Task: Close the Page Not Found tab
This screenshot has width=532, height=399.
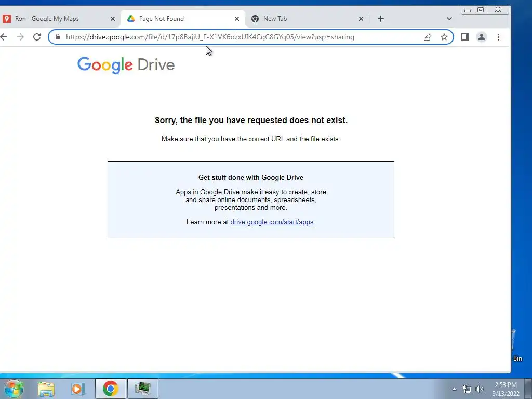Action: 237,19
